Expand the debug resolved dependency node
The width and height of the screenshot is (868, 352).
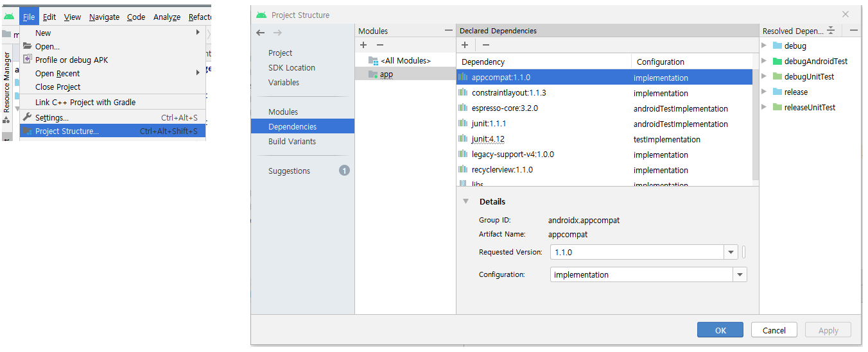(764, 46)
